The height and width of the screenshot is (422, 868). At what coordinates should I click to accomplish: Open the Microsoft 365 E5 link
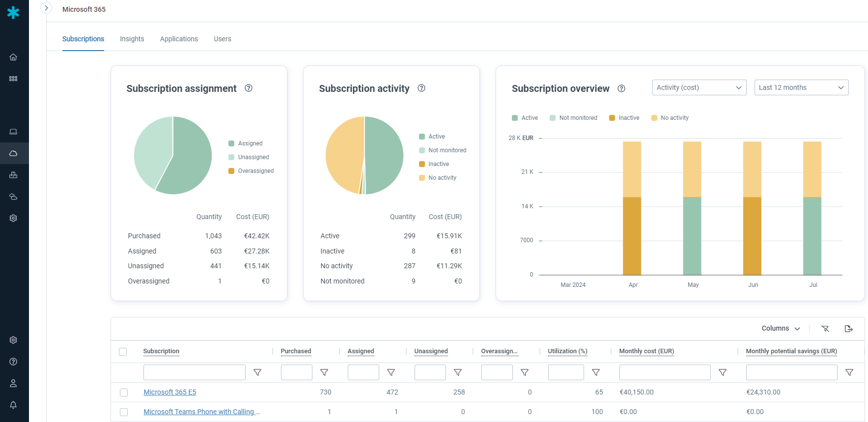tap(170, 392)
